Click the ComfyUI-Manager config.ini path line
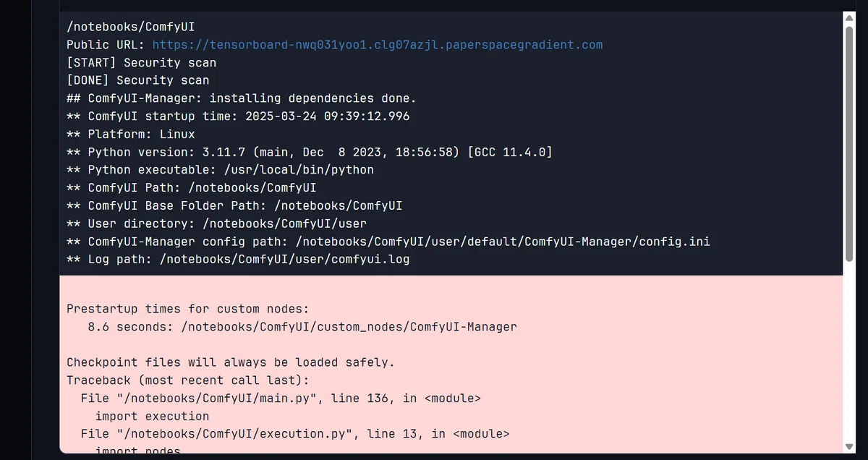 [x=388, y=242]
